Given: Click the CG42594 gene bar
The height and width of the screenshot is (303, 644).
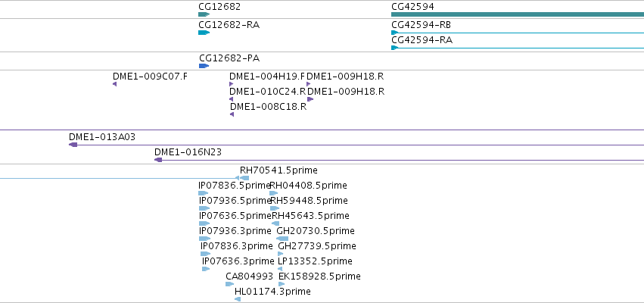Looking at the screenshot, I should pos(518,14).
